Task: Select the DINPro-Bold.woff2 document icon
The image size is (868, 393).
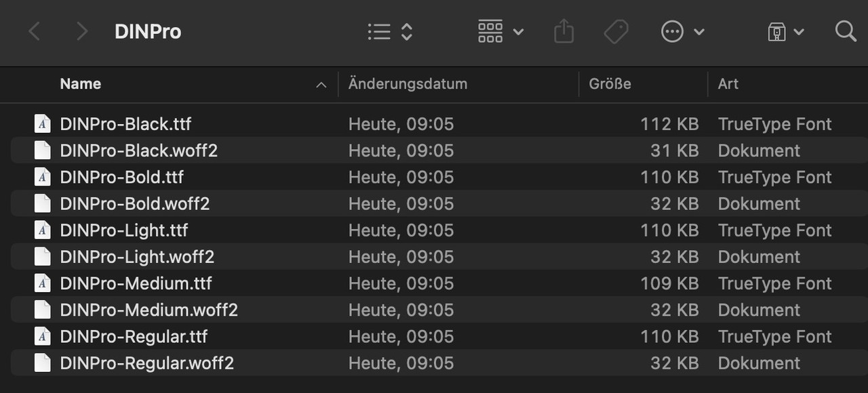Action: click(x=42, y=203)
